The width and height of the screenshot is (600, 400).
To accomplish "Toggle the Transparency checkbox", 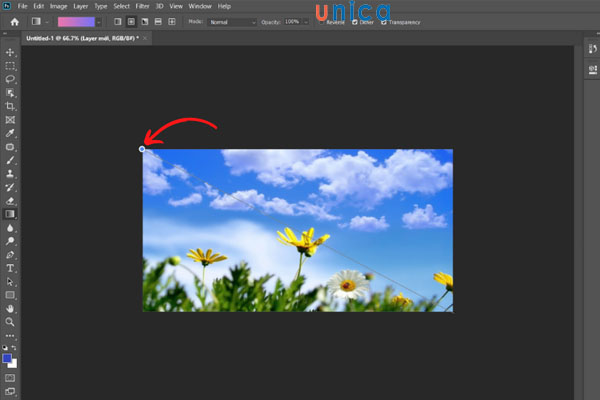I will pyautogui.click(x=384, y=22).
